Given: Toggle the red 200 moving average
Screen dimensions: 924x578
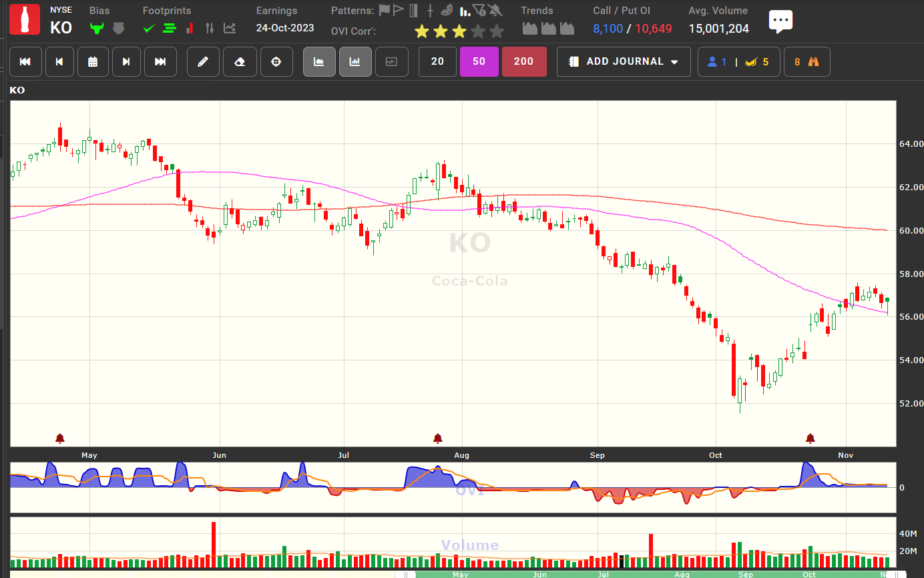Looking at the screenshot, I should 523,62.
